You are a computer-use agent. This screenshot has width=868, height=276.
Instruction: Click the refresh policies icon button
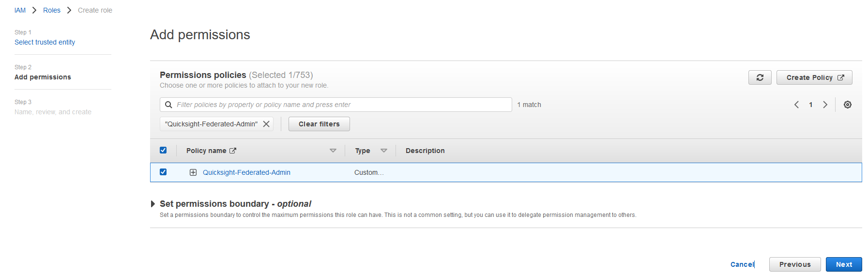(760, 77)
